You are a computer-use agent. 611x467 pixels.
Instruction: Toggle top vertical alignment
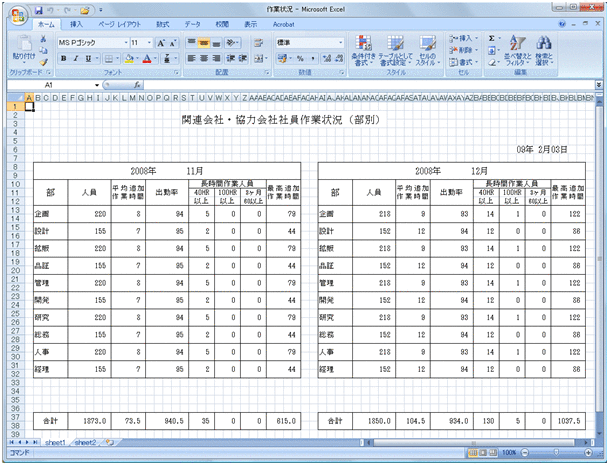click(x=191, y=42)
